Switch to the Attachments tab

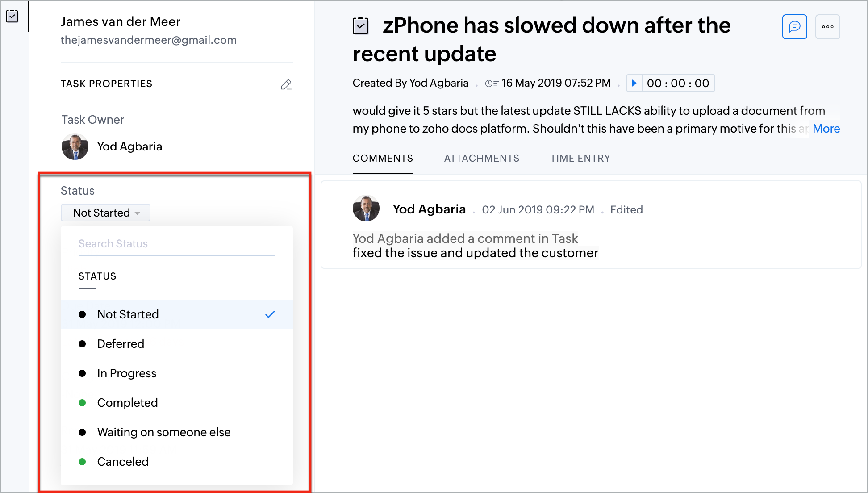pos(481,158)
